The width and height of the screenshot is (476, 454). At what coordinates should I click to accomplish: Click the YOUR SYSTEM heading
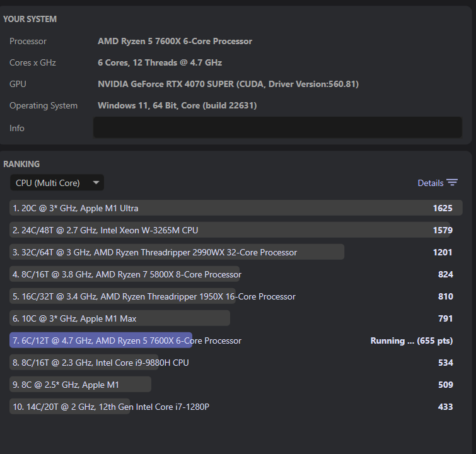click(30, 19)
